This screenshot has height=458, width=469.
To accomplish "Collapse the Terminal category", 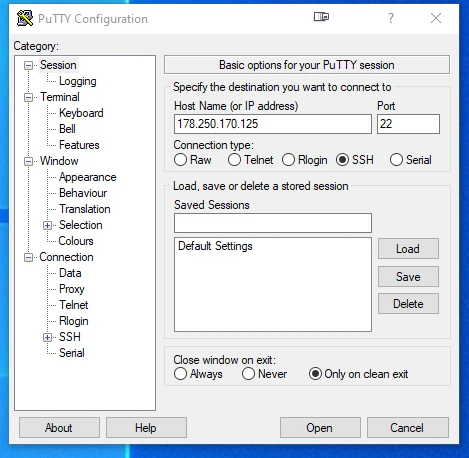I will [29, 97].
